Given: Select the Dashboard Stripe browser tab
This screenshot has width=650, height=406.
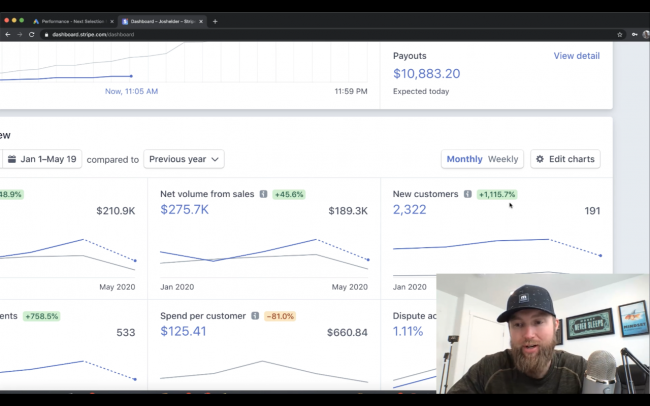Looking at the screenshot, I should point(160,21).
